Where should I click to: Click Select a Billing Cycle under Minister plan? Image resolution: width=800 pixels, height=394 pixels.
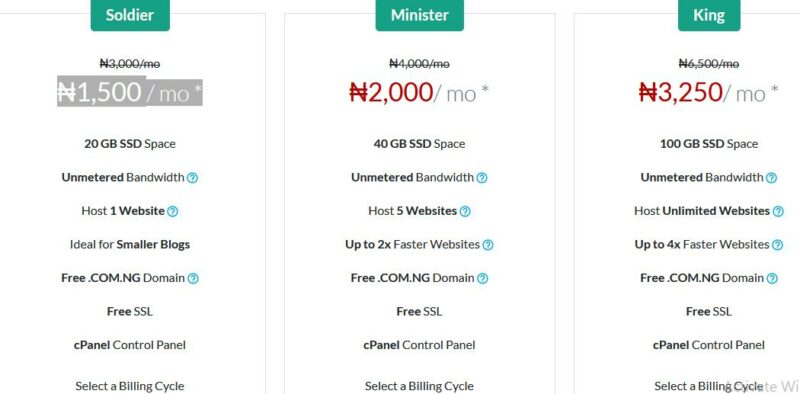419,386
